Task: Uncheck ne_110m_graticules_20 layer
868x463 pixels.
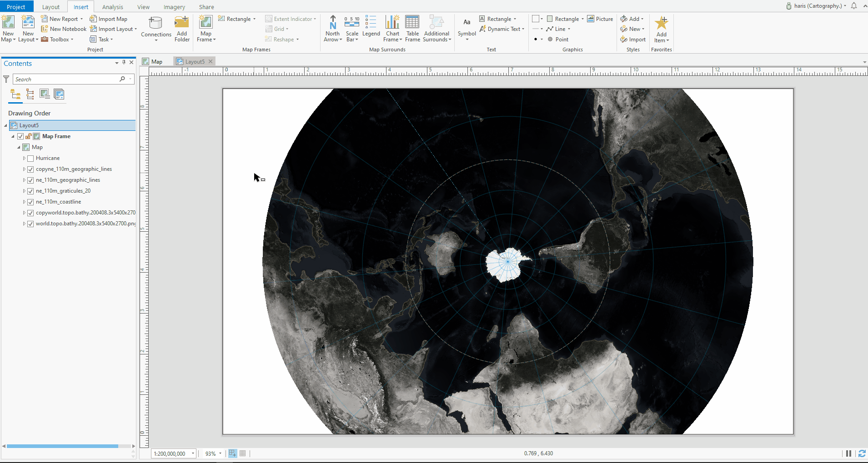Action: [30, 191]
